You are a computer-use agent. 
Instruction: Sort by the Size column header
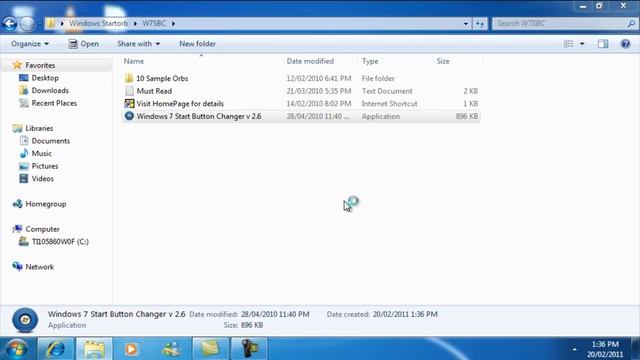pos(443,61)
